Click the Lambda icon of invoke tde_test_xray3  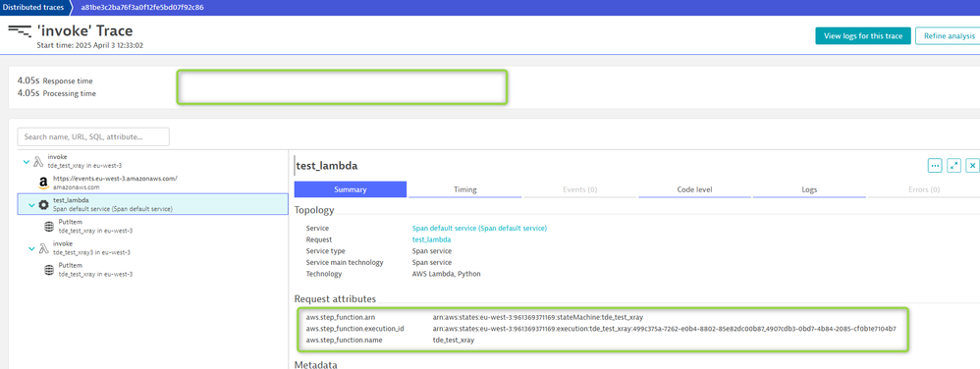44,248
